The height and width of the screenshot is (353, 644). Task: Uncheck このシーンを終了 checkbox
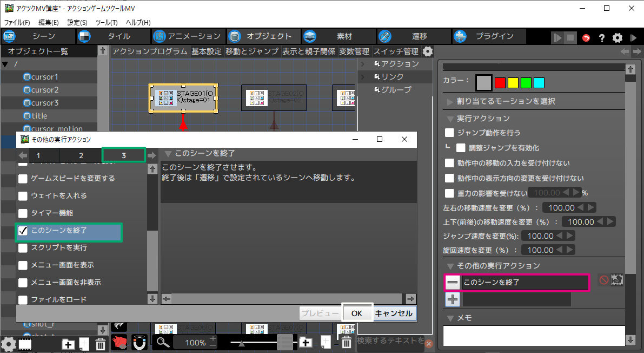[x=23, y=231]
